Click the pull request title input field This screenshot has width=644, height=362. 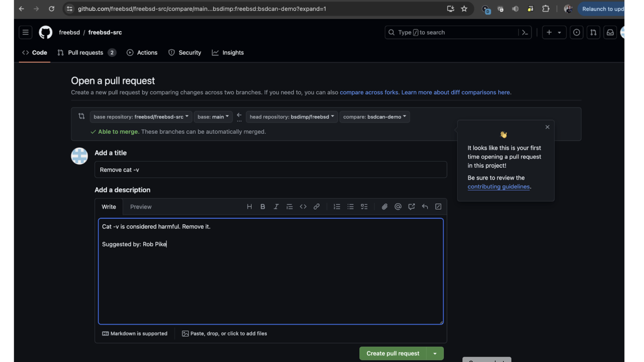270,170
